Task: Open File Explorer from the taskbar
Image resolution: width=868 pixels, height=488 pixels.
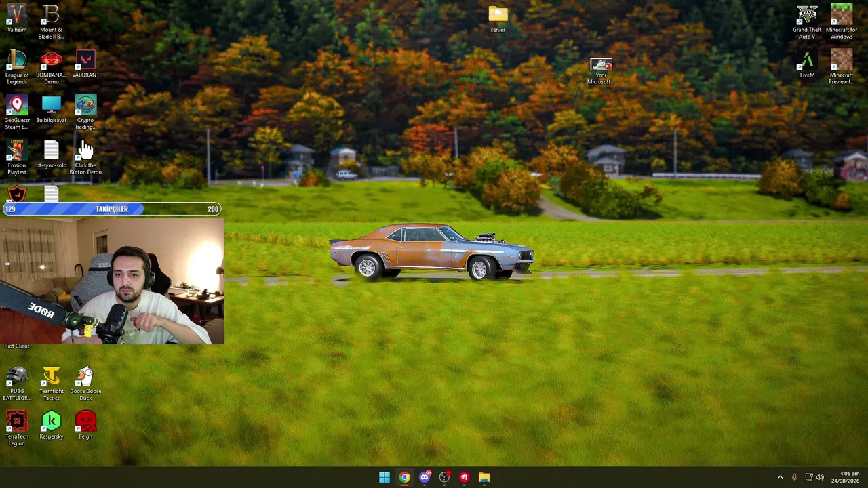Action: 484,477
